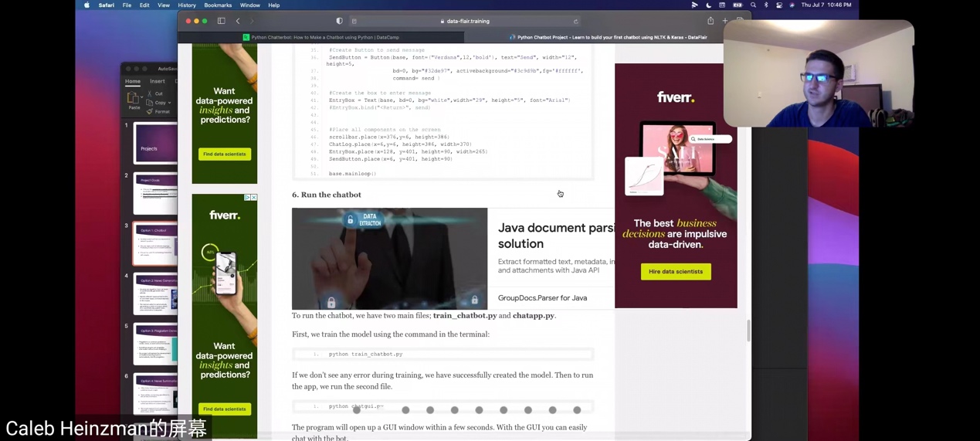Open Control Center in menu bar
980x441 pixels.
[x=778, y=5]
